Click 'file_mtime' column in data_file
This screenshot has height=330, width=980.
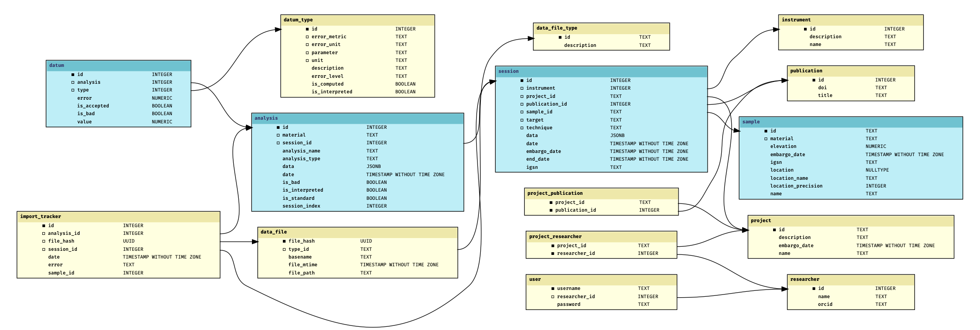[303, 265]
